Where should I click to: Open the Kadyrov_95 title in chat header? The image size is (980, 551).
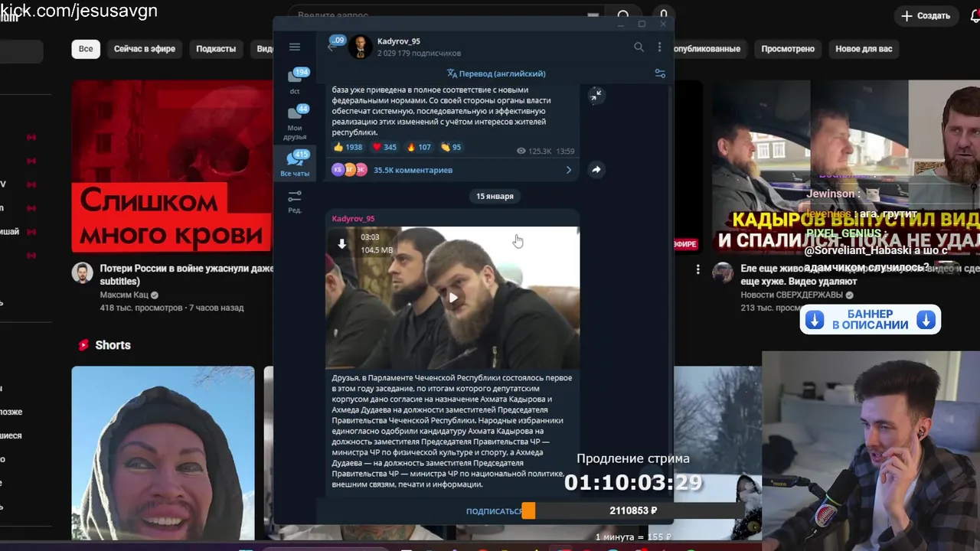click(x=399, y=41)
